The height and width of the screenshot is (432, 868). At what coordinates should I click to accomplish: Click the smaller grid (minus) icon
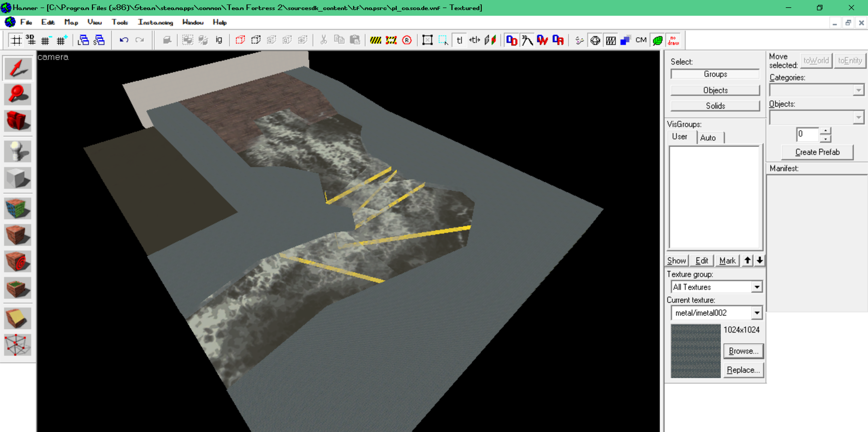point(46,40)
